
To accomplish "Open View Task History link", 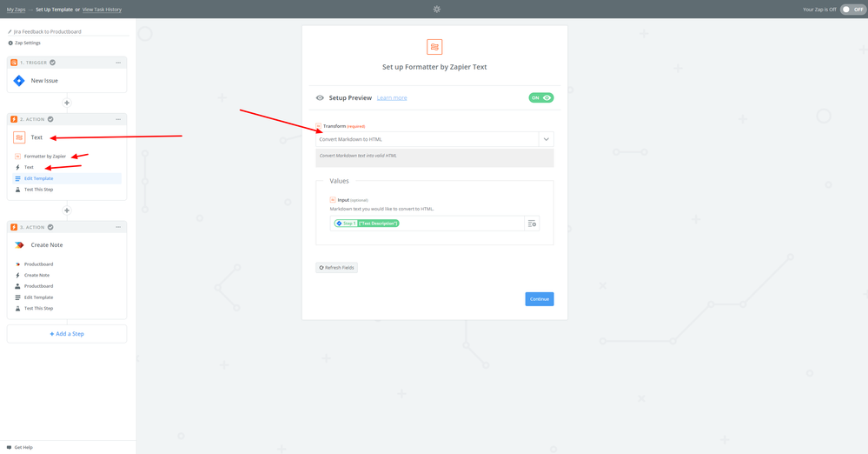I will coord(102,10).
